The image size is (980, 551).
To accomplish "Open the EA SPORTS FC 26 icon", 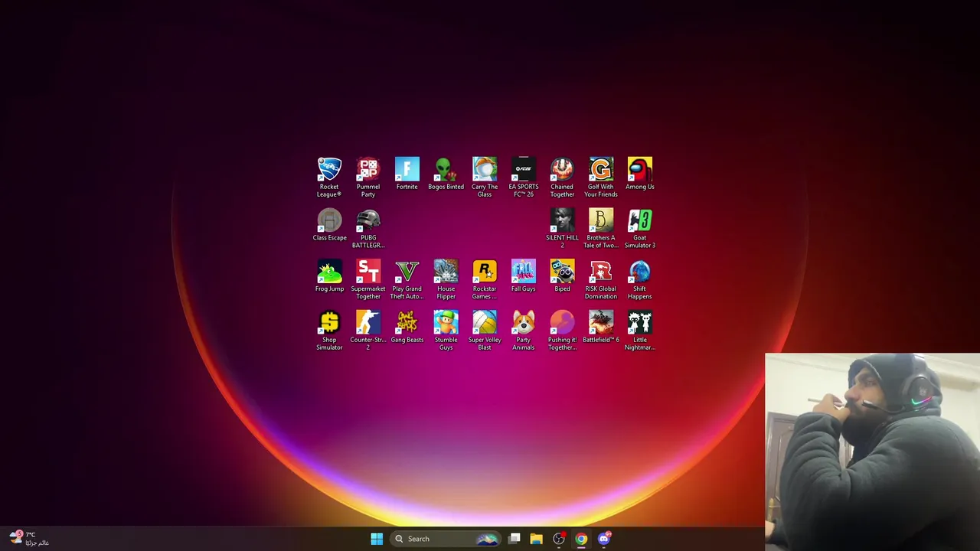I will click(x=524, y=170).
